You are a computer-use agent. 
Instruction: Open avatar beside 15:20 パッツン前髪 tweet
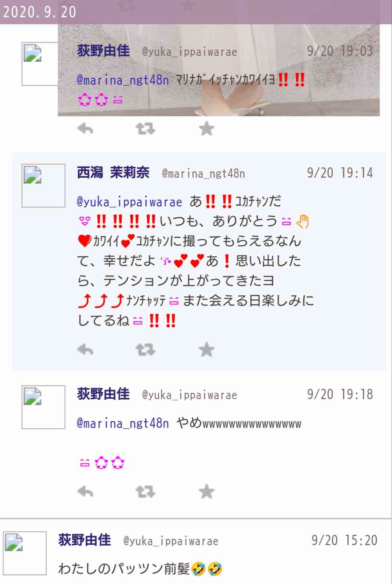[25, 553]
